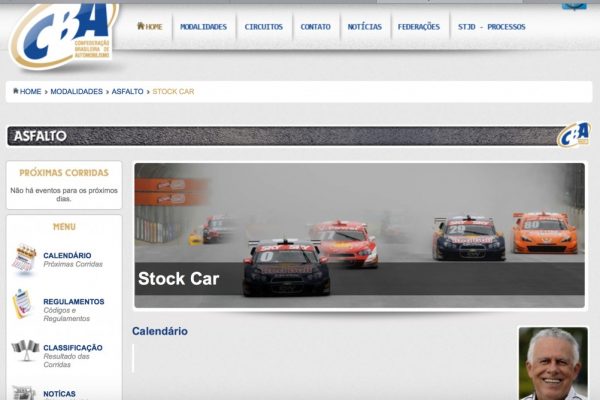This screenshot has height=400, width=600.
Task: Click the home icon in breadcrumb
Action: [x=16, y=91]
